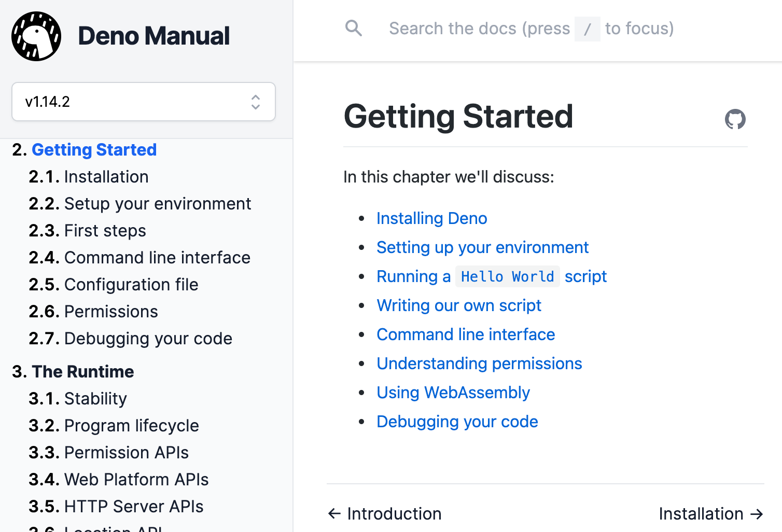This screenshot has width=782, height=532.
Task: Navigate to Introduction via bottom link
Action: click(x=394, y=513)
